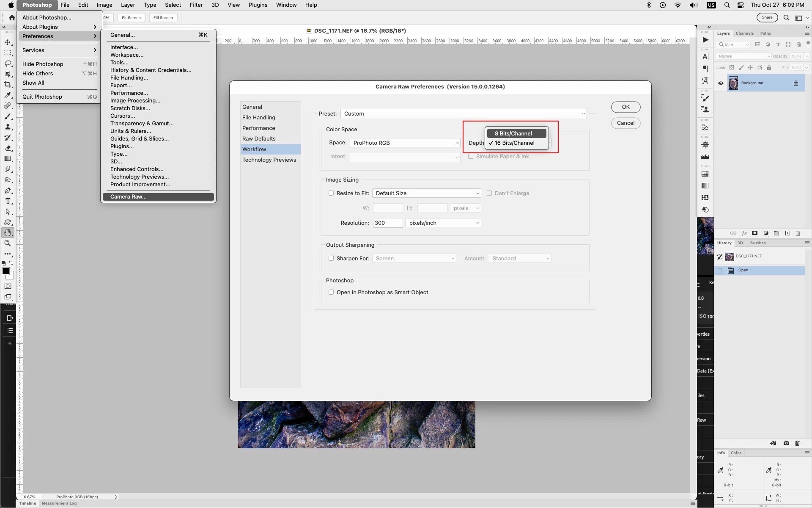Select the Crop tool
Screen dimensions: 812x508
pos(8,84)
